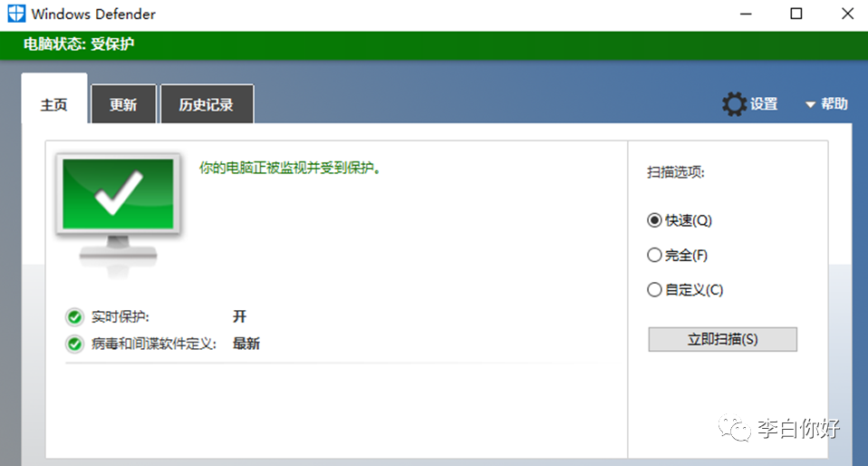Click the Windows Defender shield icon in title bar
868x466 pixels.
[x=16, y=14]
